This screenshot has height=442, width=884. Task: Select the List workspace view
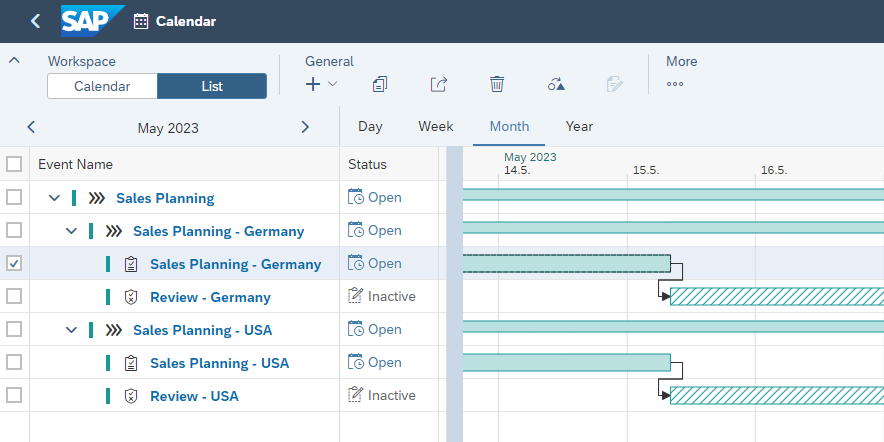click(212, 86)
